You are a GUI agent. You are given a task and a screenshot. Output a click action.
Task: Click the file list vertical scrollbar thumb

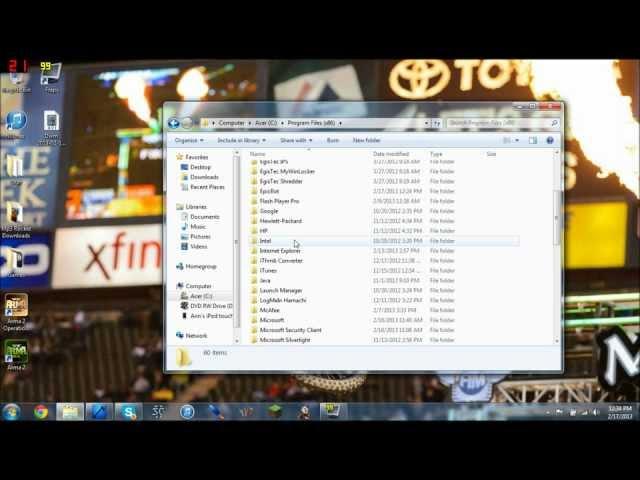(x=557, y=218)
